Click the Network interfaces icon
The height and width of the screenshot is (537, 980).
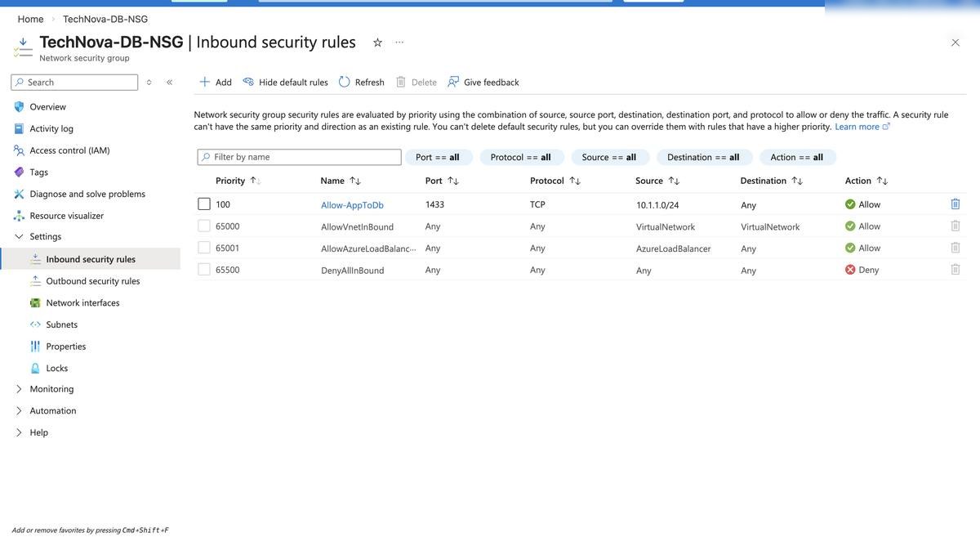(x=35, y=303)
